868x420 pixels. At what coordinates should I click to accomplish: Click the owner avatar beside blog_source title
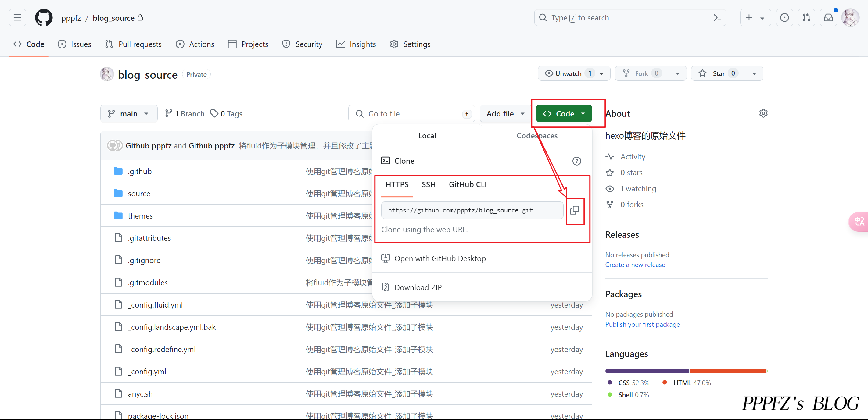[107, 74]
